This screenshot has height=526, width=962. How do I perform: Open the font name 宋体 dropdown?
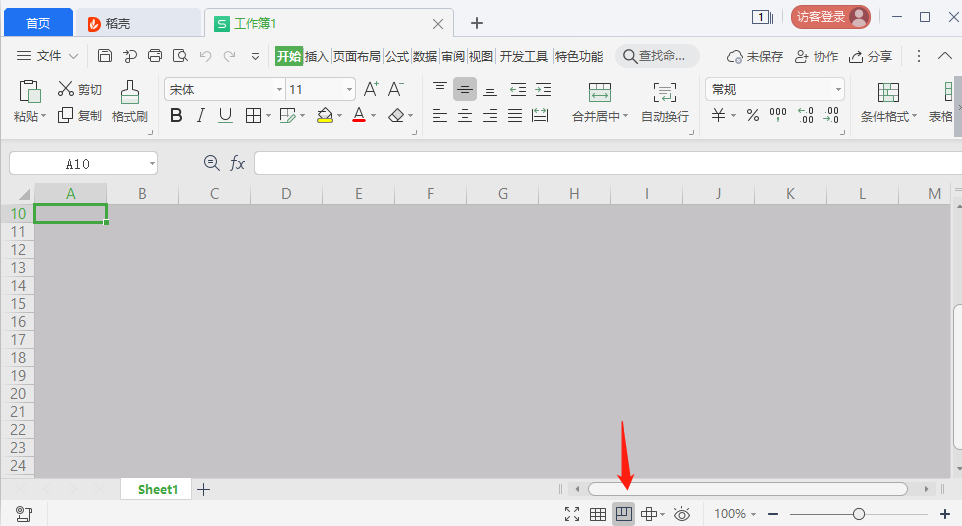[x=279, y=90]
